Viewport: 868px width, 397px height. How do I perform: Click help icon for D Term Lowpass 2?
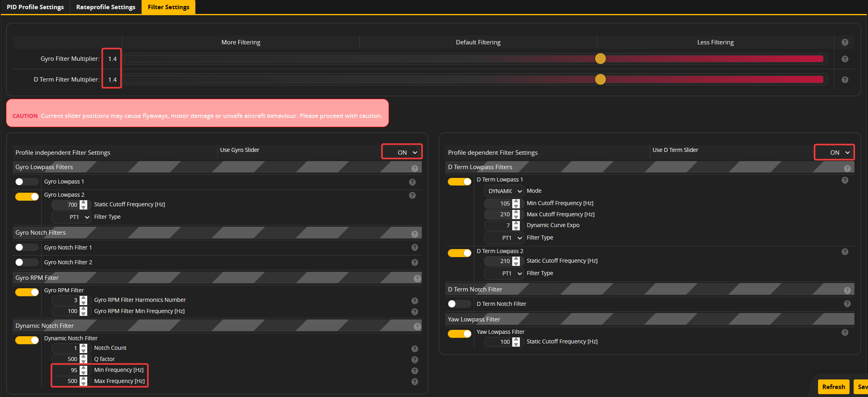click(x=845, y=252)
